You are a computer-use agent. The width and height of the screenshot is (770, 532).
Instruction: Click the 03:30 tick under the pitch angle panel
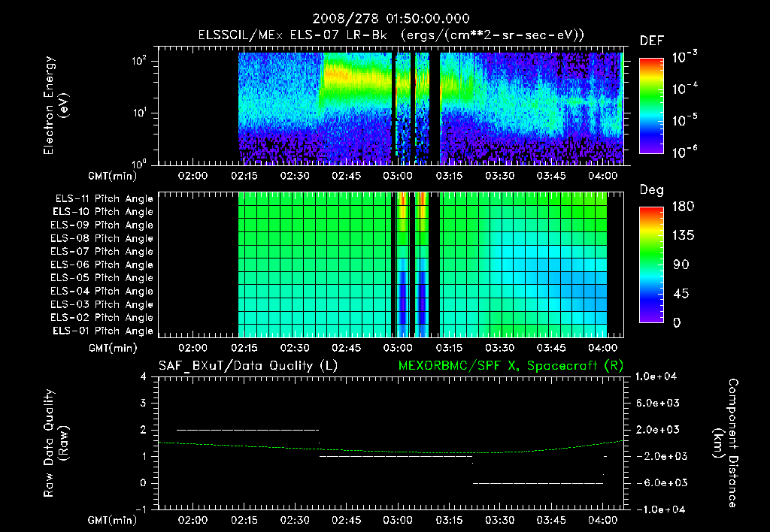coord(500,348)
